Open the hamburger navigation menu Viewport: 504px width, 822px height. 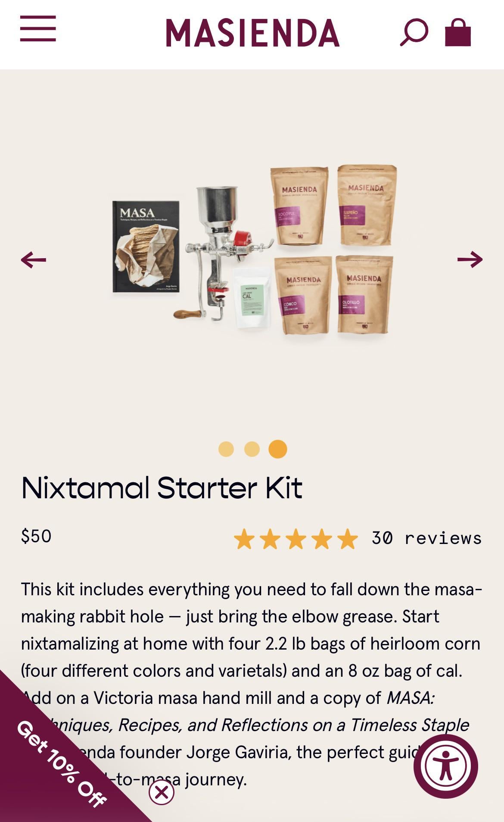[x=38, y=28]
